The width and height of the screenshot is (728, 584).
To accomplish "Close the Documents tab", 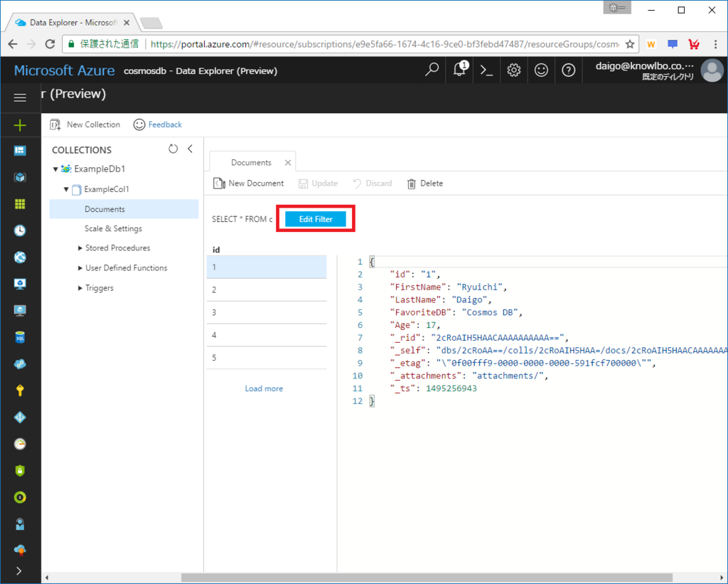I will pyautogui.click(x=288, y=163).
